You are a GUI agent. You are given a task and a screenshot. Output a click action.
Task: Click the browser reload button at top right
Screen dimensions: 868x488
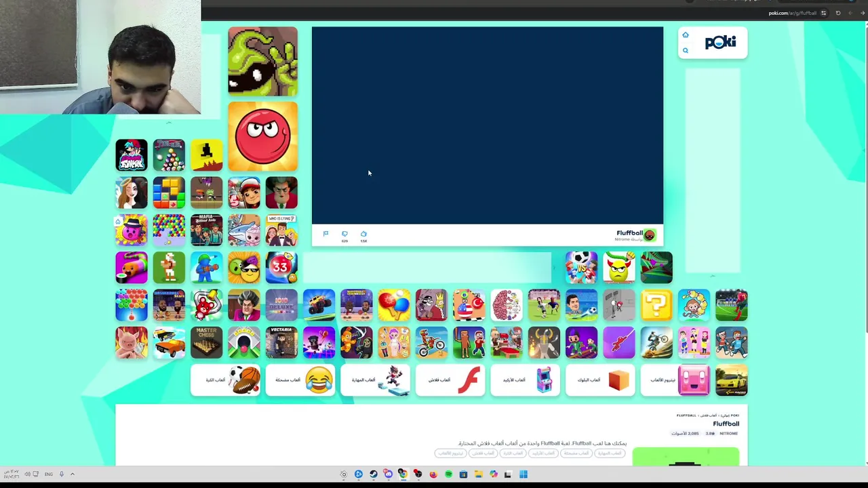(x=837, y=13)
